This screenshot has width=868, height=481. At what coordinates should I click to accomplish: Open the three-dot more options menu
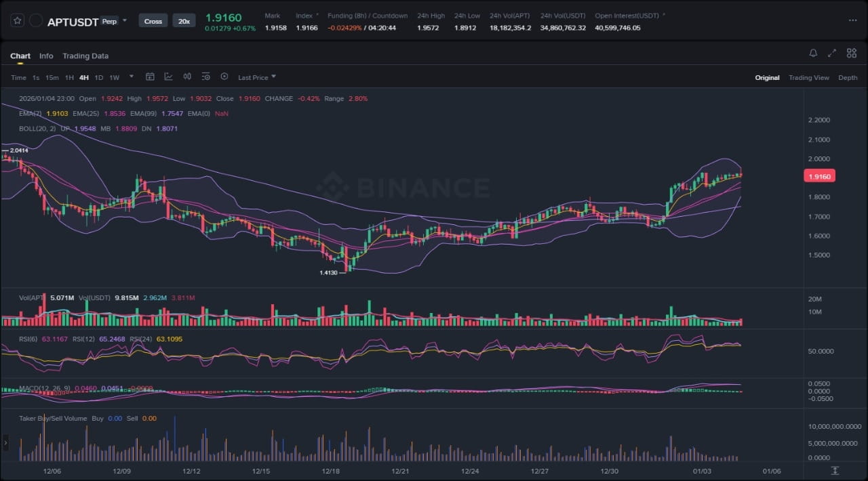pos(852,20)
